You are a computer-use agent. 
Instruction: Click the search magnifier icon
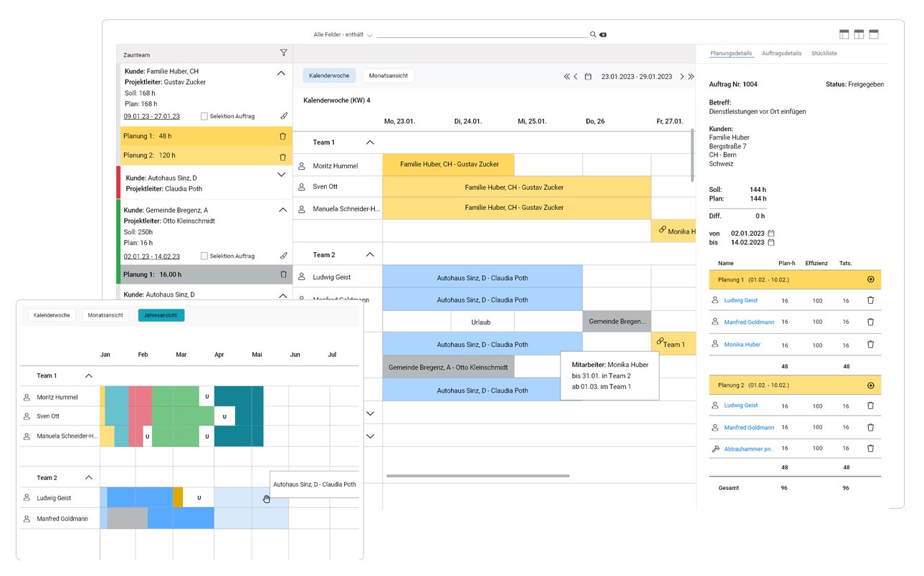(593, 34)
